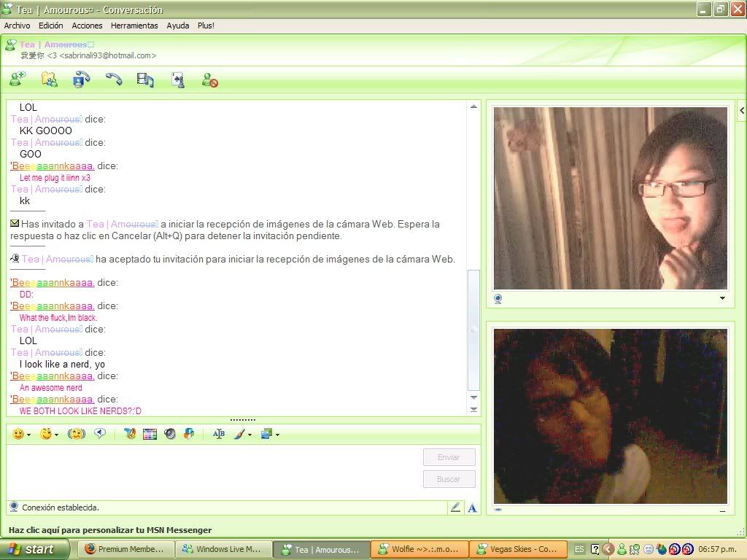Collapse the side panel with the arrow

click(742, 111)
